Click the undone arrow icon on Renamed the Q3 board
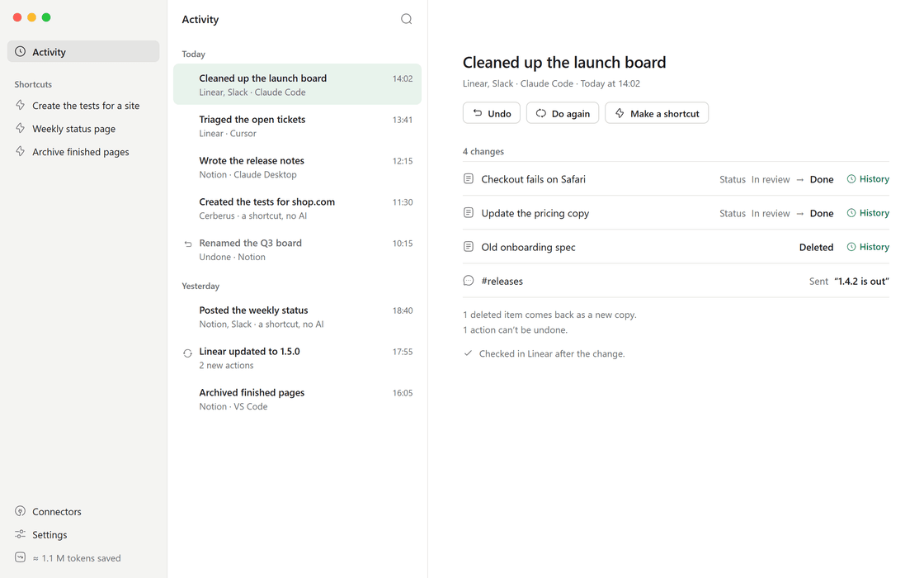Viewport: 924px width, 578px height. [187, 244]
